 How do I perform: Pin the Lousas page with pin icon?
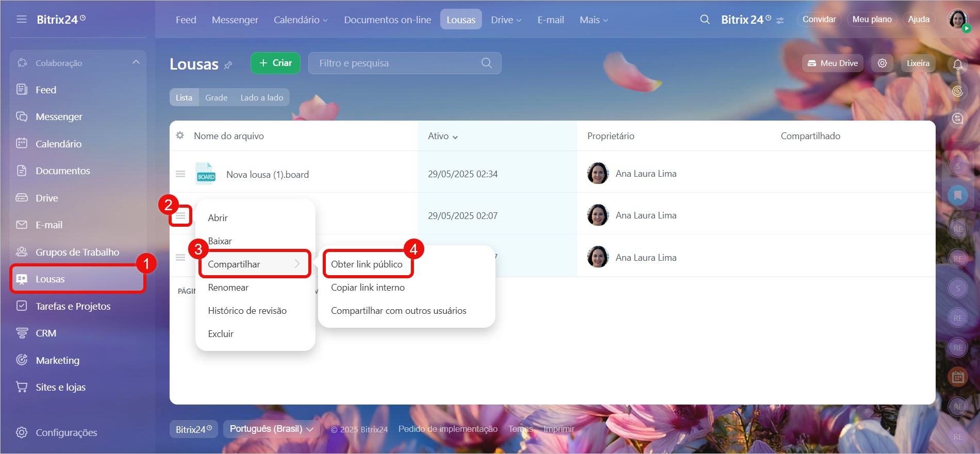228,65
